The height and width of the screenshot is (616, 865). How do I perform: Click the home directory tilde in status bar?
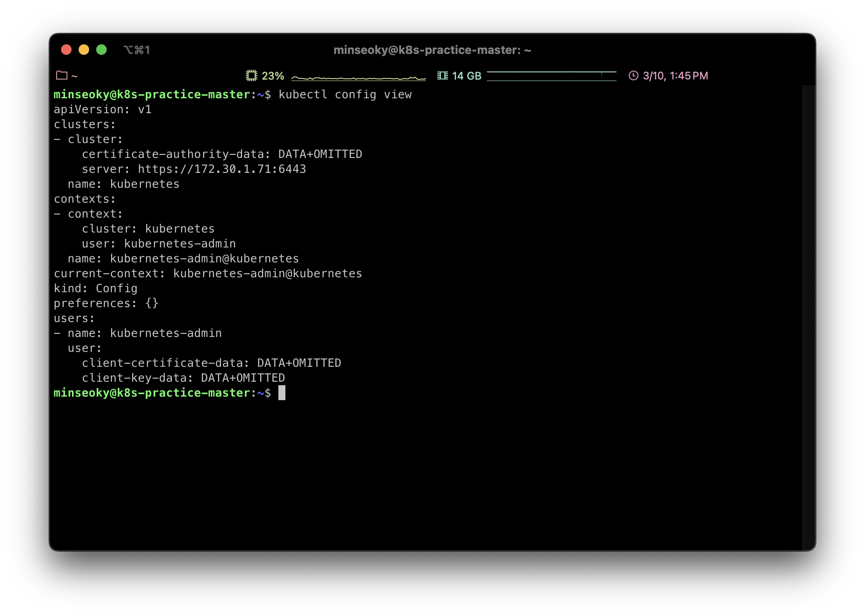click(74, 76)
